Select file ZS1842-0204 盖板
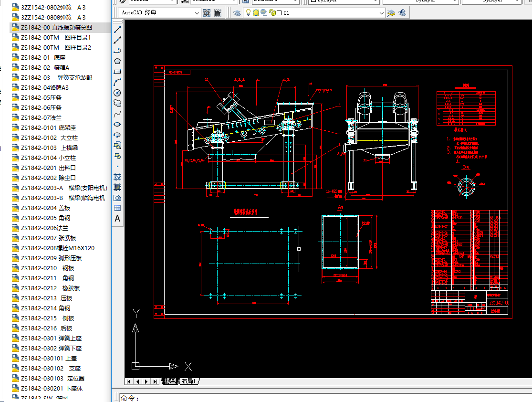This screenshot has width=532, height=402. pyautogui.click(x=41, y=208)
